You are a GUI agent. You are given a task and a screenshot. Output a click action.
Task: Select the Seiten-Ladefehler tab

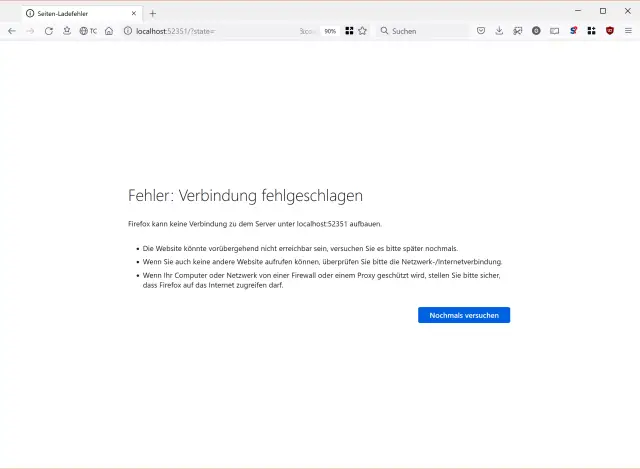coord(82,13)
